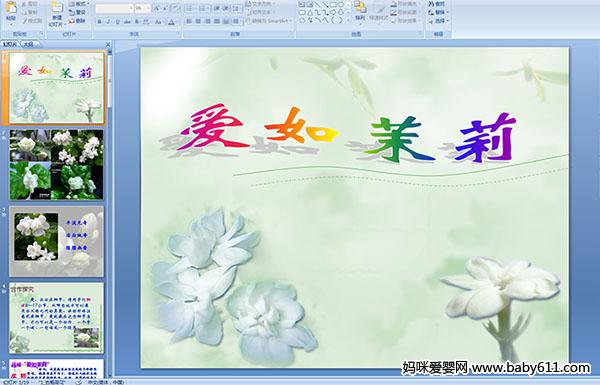Toggle Underline text formatting
The height and width of the screenshot is (385, 600).
click(117, 22)
